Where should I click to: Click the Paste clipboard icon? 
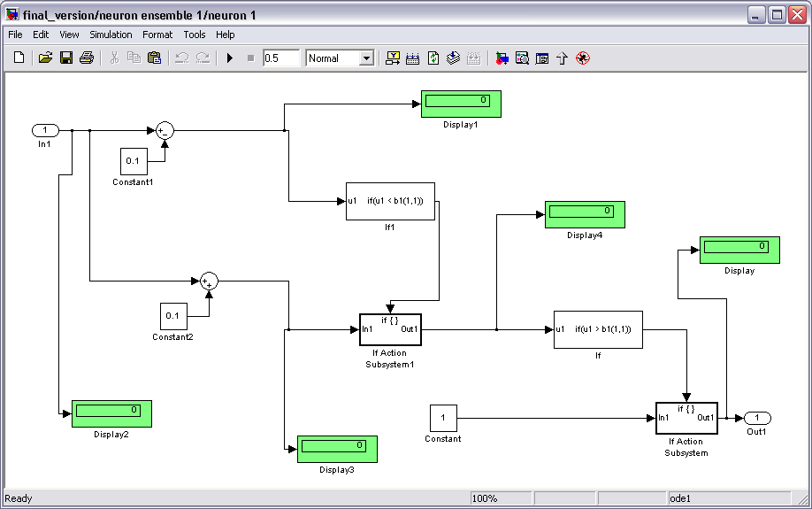click(155, 58)
